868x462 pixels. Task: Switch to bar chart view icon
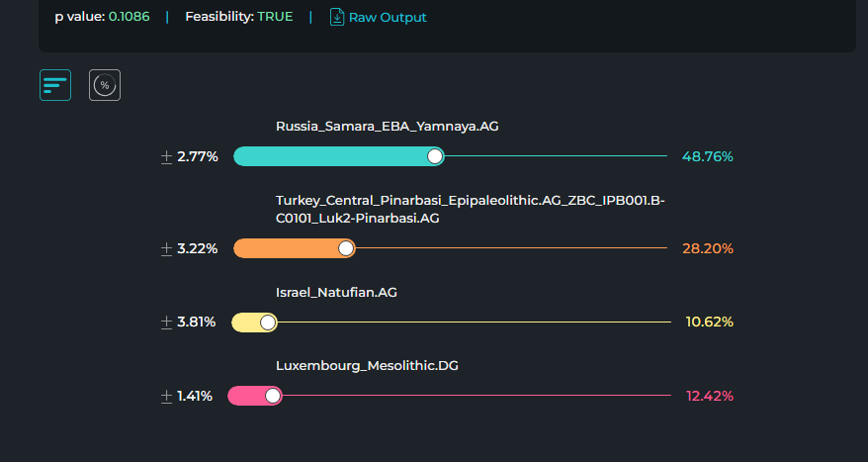click(55, 85)
